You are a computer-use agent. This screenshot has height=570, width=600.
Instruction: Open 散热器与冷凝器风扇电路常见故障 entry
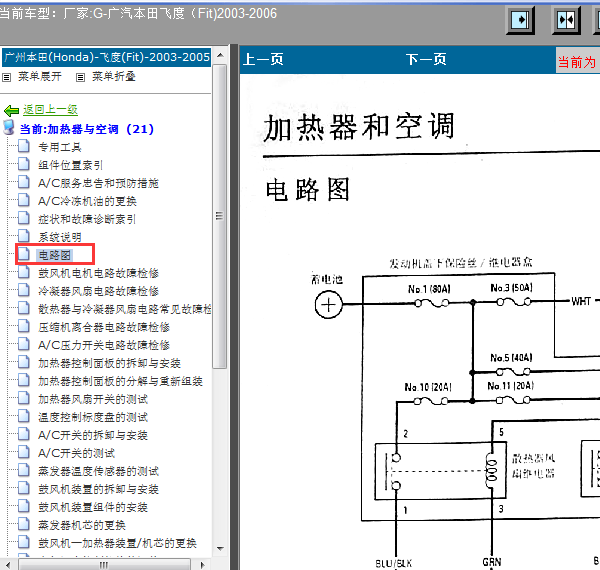tap(125, 309)
